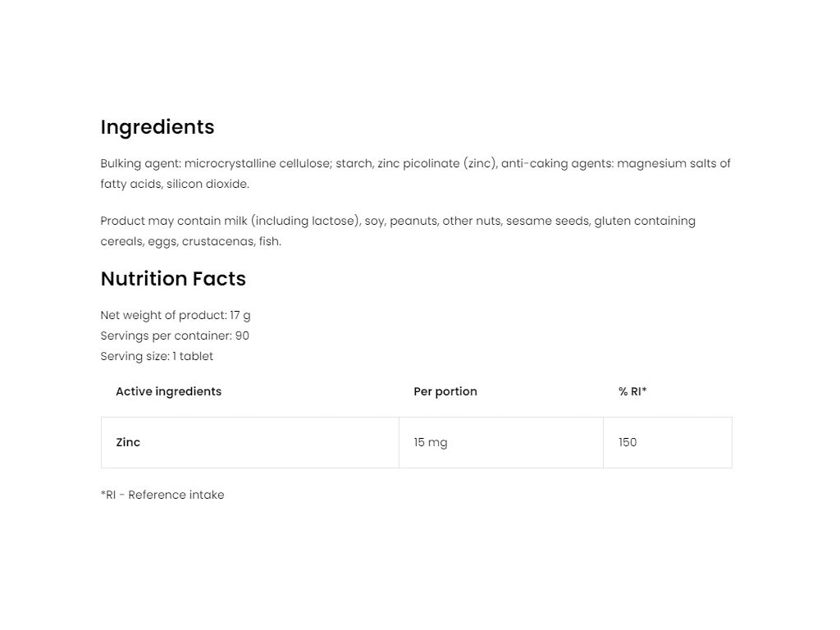Click the words zinc picolinate

419,163
